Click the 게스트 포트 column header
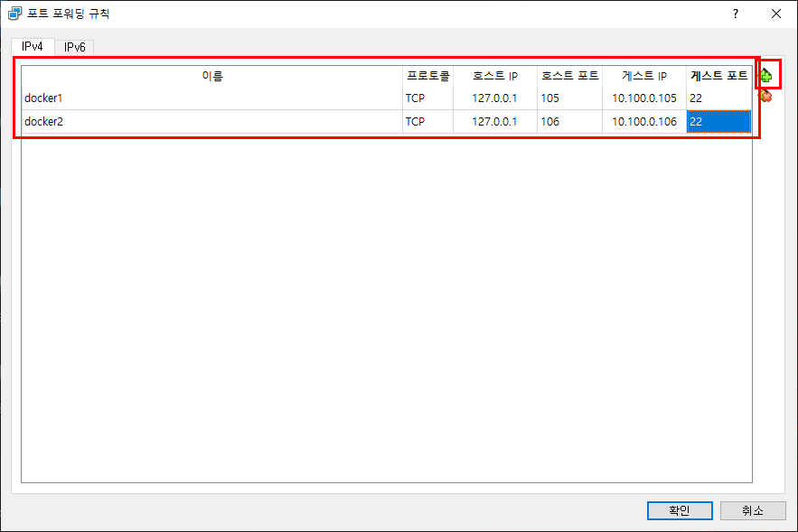798x532 pixels. tap(718, 76)
